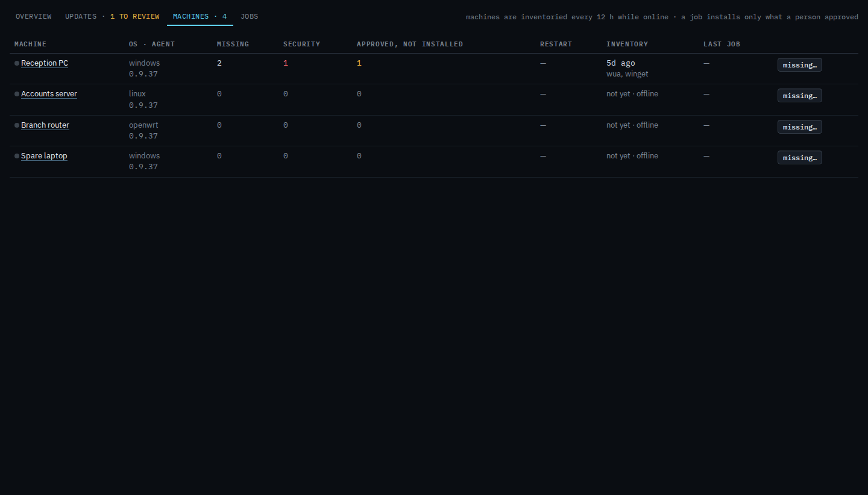Switch to the Overview tab

coord(34,16)
